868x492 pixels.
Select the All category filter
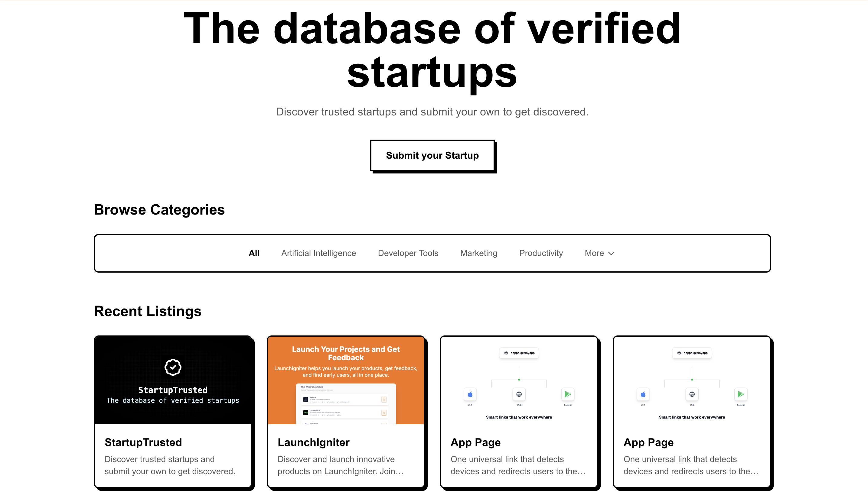point(254,253)
